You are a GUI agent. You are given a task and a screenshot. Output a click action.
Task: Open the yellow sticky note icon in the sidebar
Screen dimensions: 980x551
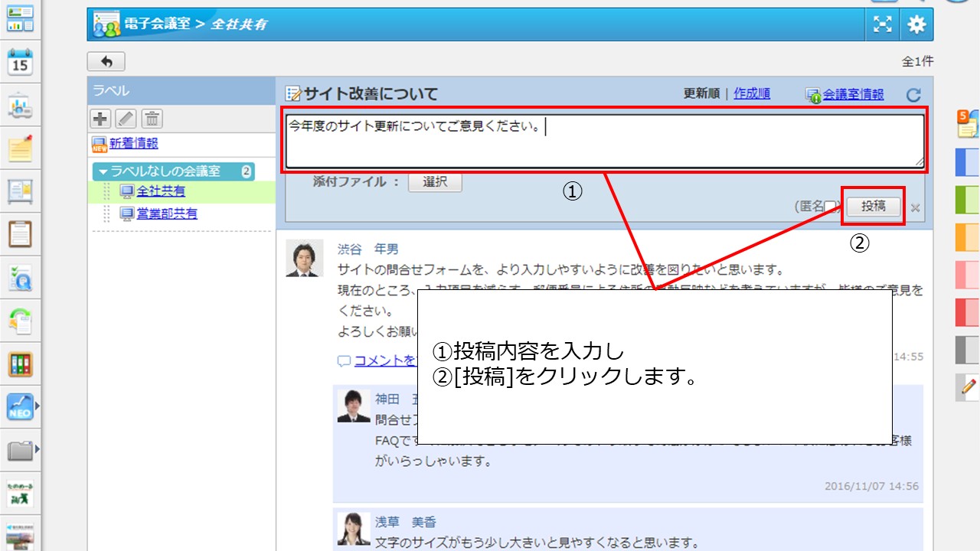[x=21, y=148]
